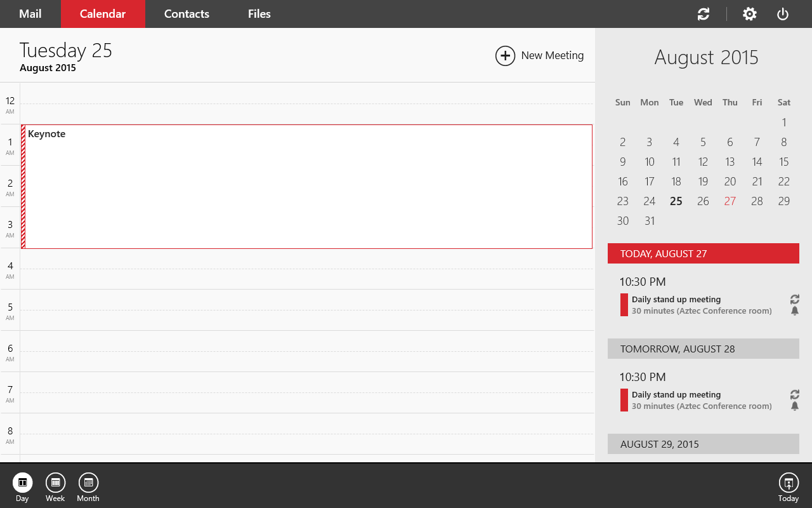
Task: Switch to Week view icon
Action: (55, 483)
